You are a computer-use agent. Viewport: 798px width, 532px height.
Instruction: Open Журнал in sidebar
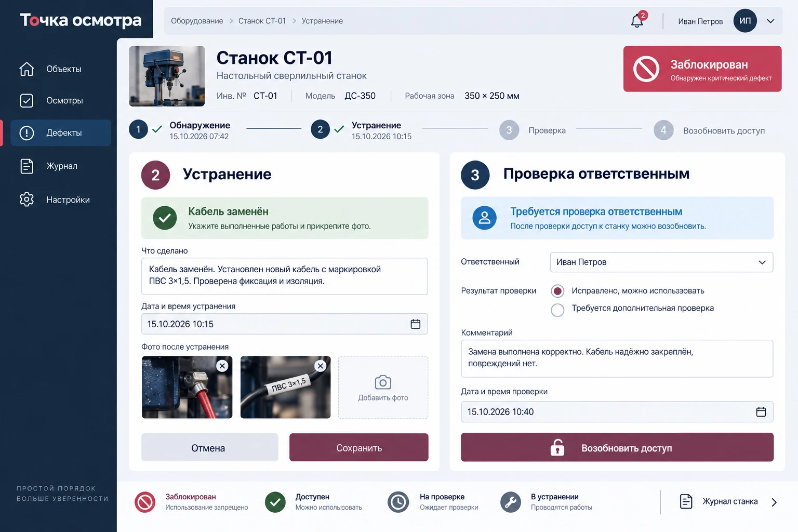pyautogui.click(x=61, y=166)
